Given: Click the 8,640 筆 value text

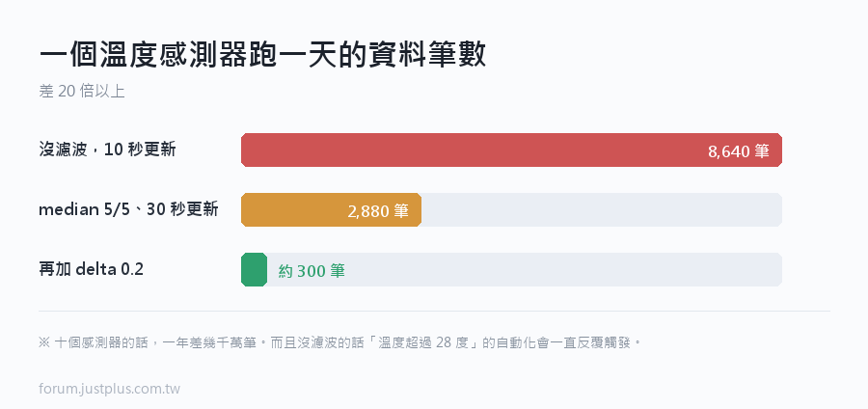Looking at the screenshot, I should tap(739, 151).
